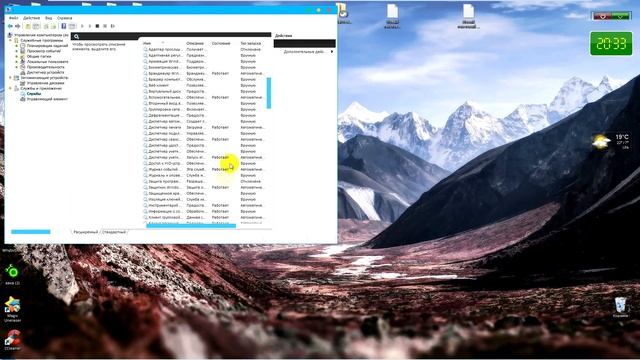Sort by the Имя column header
640x360 pixels.
pyautogui.click(x=147, y=43)
